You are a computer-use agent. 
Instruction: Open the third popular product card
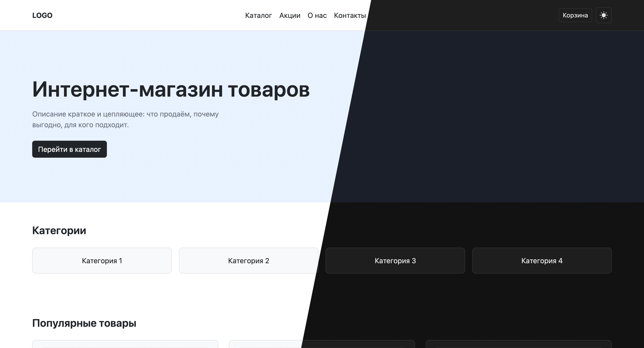tap(519, 344)
